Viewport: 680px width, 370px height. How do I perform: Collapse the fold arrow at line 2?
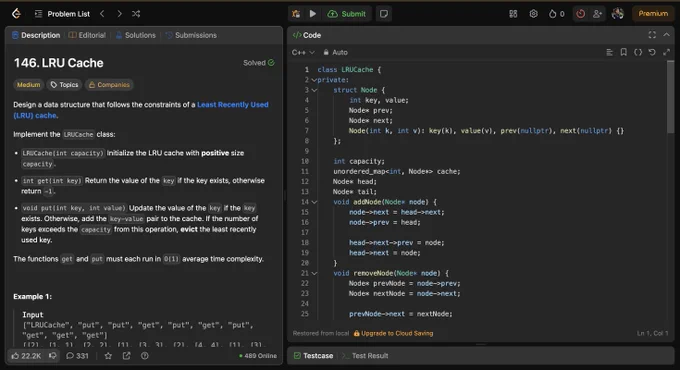coord(314,80)
